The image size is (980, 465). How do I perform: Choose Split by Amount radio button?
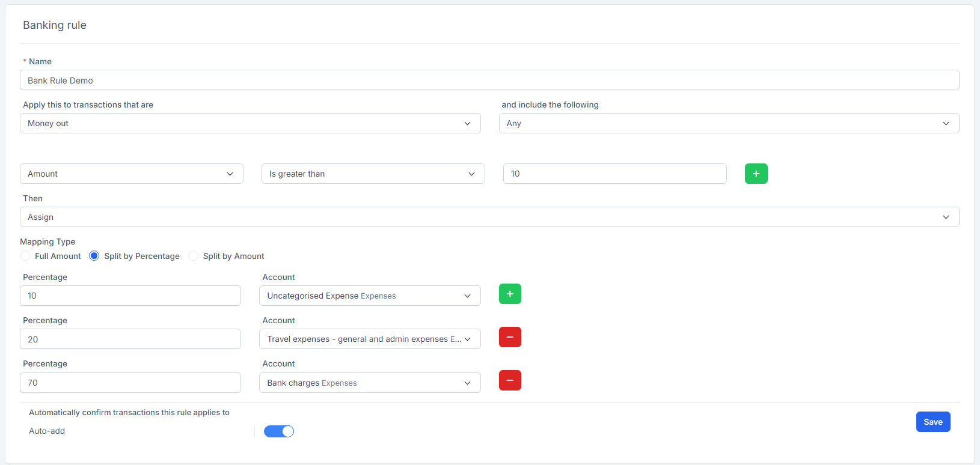(194, 256)
